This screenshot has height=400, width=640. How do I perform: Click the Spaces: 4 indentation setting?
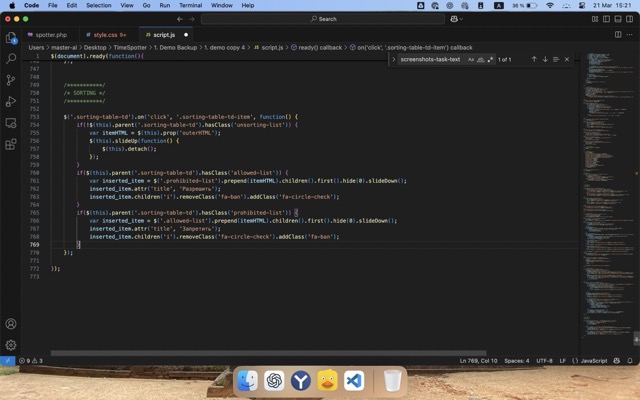516,360
